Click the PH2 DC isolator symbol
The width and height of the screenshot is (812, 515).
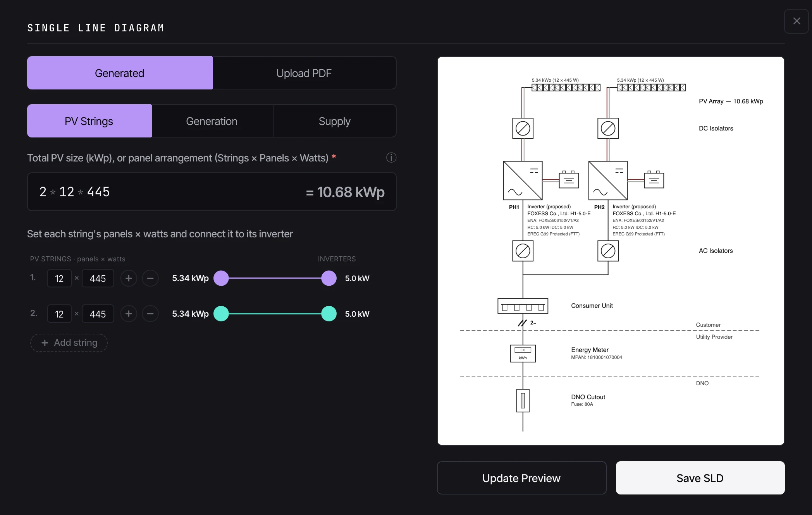(x=608, y=128)
